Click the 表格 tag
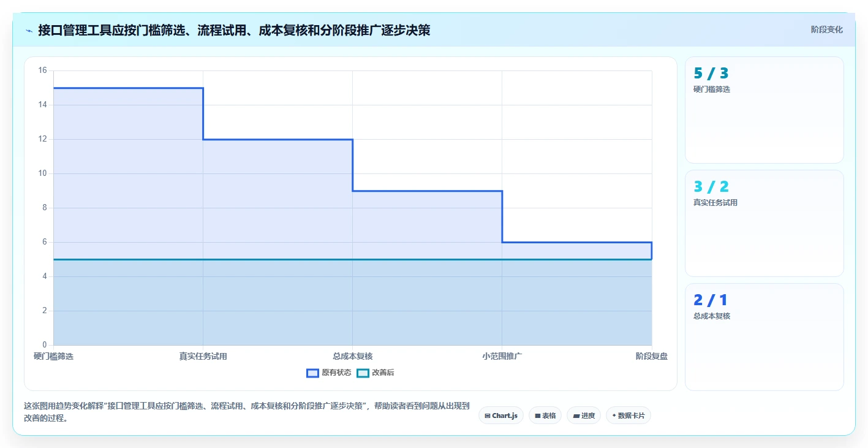The image size is (868, 448). coord(545,416)
